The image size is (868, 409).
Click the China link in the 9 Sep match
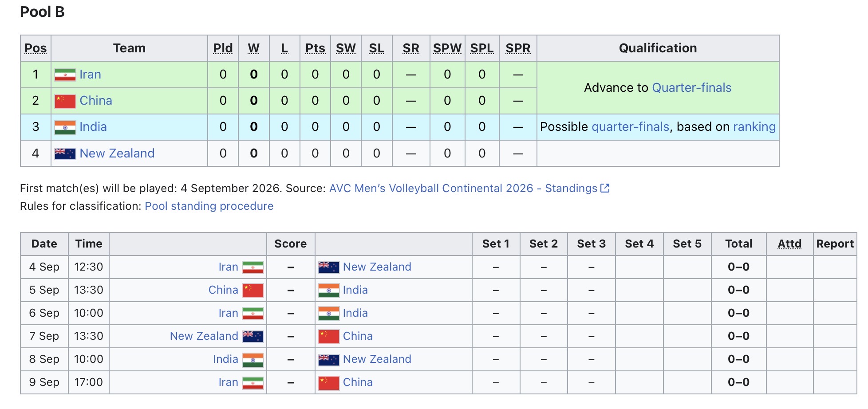click(358, 382)
